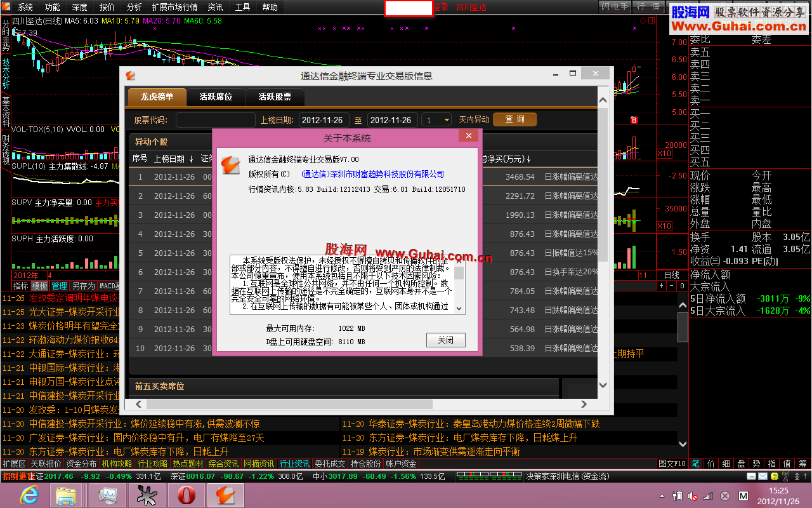This screenshot has width=812, height=508.
Task: Open the start date 2012-11-26 picker
Action: click(324, 120)
